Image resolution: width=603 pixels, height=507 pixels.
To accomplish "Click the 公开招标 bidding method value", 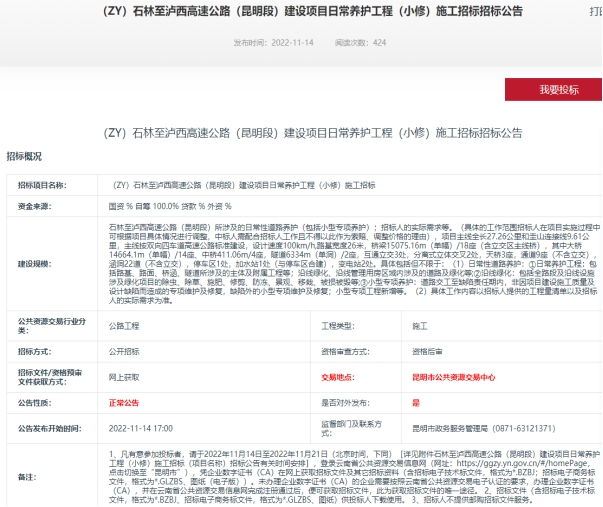I will (125, 352).
